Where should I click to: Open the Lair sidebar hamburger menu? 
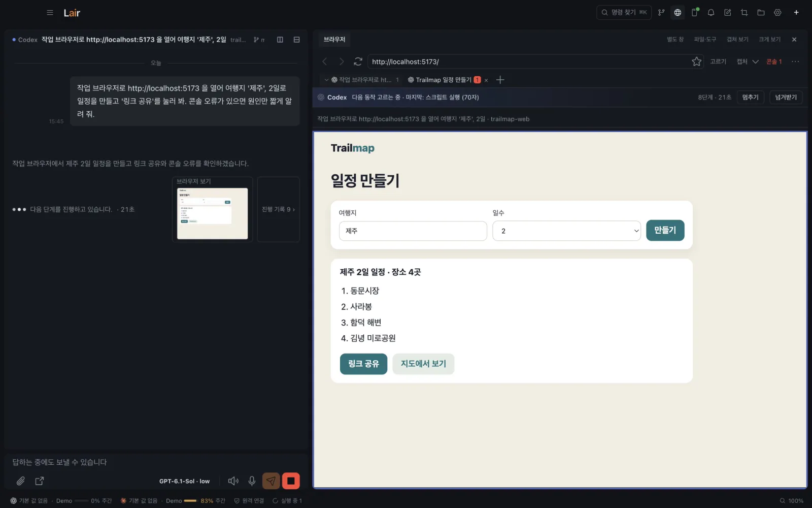pyautogui.click(x=50, y=13)
